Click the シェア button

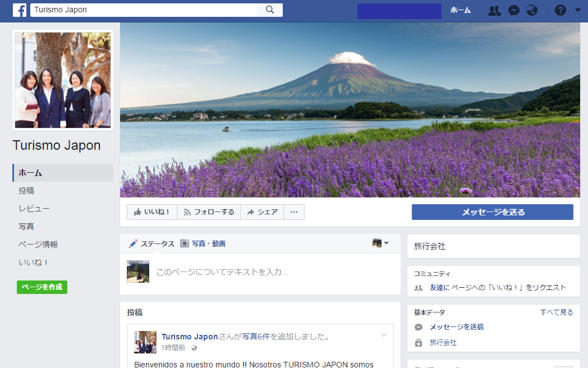point(262,212)
